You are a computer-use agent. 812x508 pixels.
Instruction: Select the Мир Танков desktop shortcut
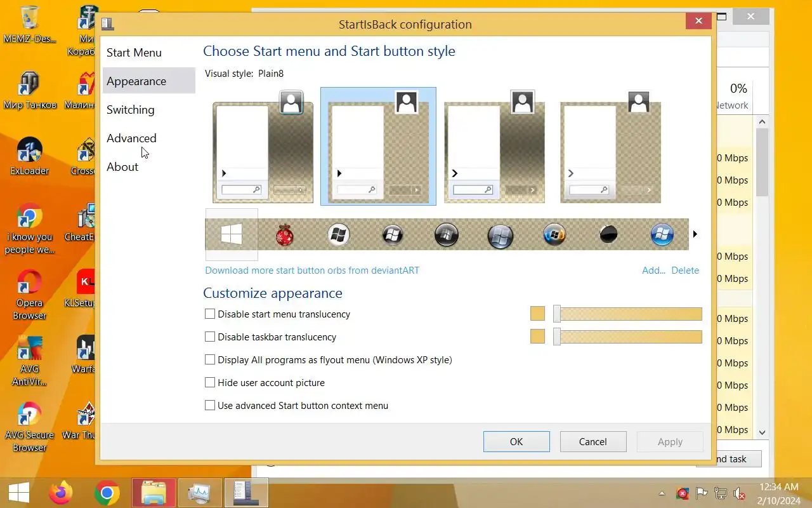(x=30, y=91)
